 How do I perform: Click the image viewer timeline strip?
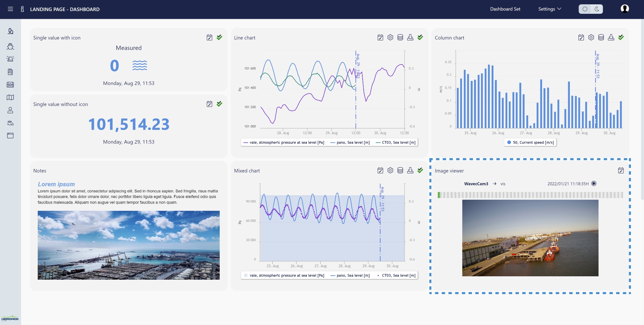530,195
